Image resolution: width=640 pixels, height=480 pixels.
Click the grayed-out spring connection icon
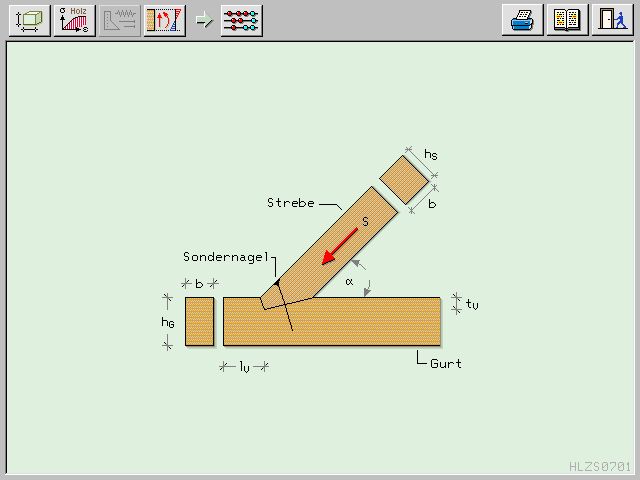(120, 20)
